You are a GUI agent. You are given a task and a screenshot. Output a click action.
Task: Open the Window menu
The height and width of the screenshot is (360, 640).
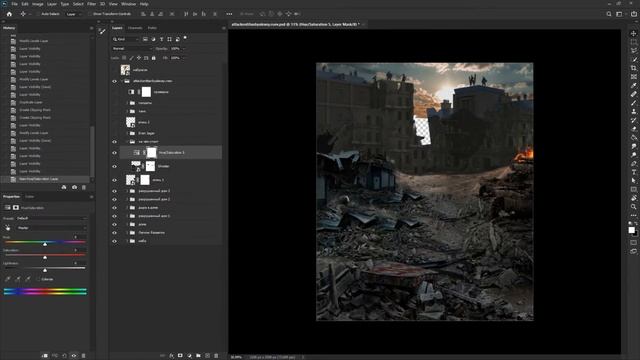coord(128,4)
